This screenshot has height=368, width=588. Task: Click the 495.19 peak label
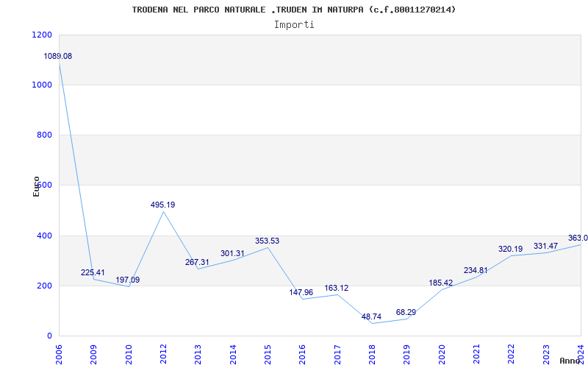162,205
